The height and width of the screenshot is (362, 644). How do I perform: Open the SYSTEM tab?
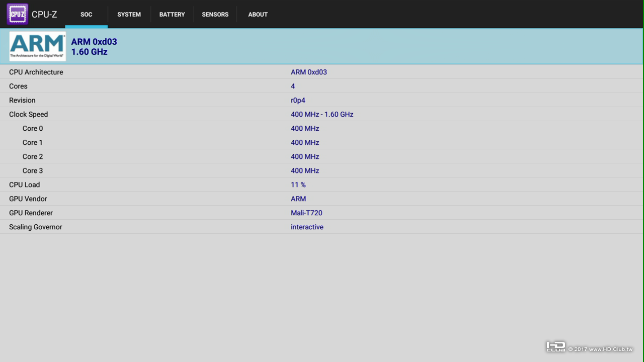(x=129, y=14)
